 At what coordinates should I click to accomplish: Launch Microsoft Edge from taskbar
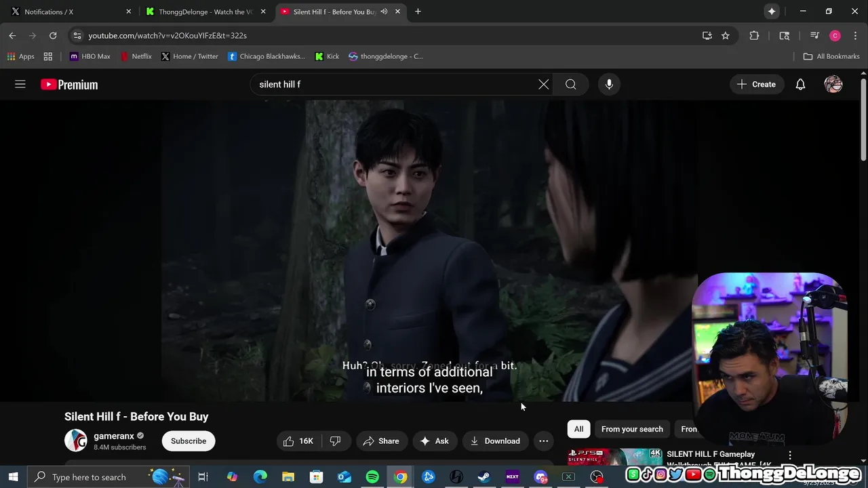pyautogui.click(x=260, y=477)
